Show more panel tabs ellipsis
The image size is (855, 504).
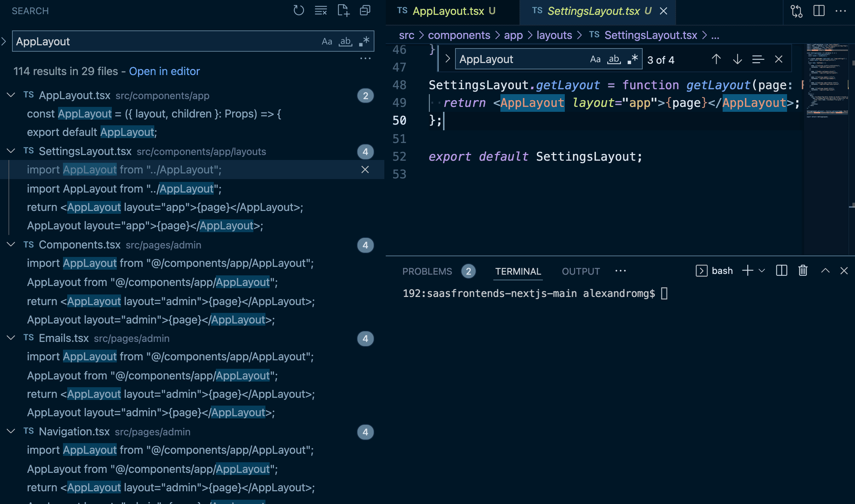tap(620, 271)
